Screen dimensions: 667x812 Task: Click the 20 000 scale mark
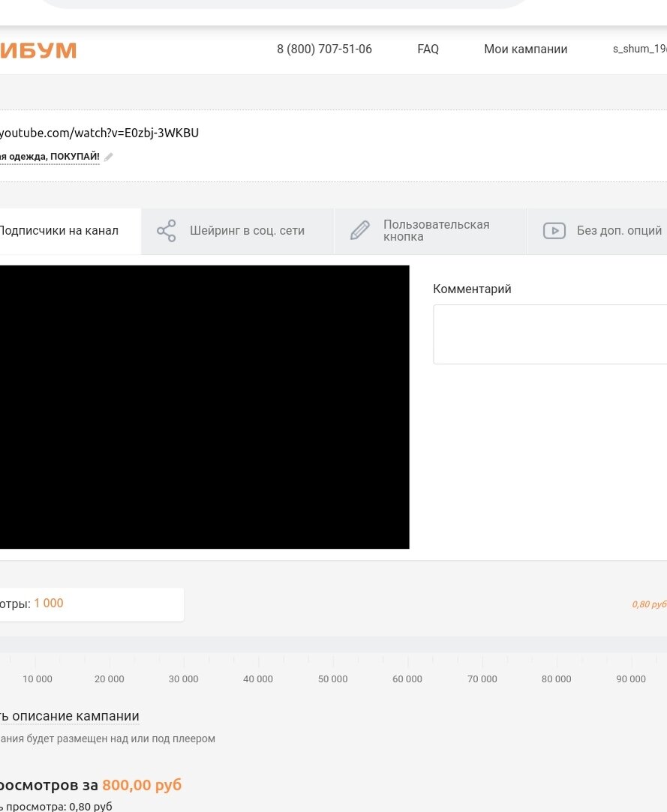tap(110, 679)
